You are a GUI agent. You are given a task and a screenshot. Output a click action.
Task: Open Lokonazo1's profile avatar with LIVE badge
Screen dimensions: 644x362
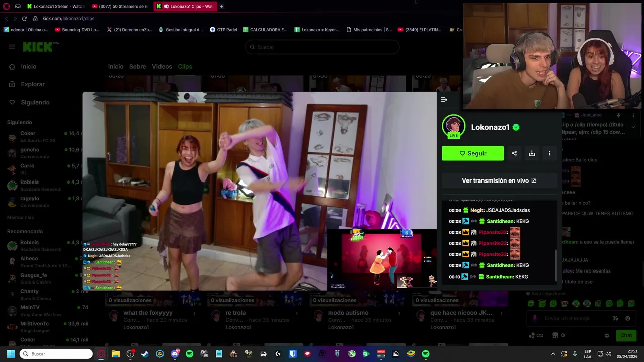click(x=454, y=127)
